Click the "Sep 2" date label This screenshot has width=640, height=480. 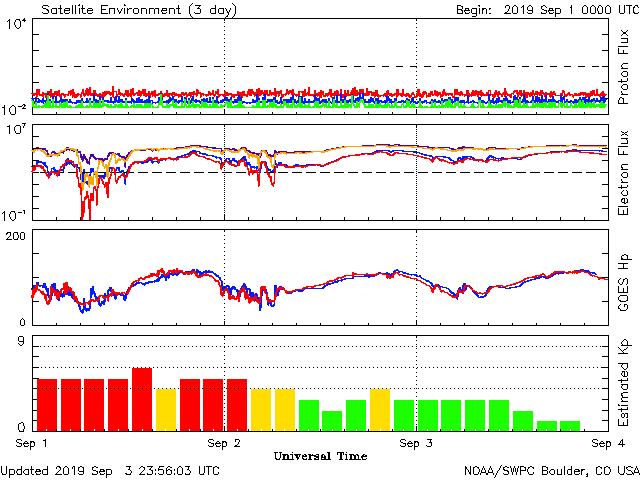224,443
